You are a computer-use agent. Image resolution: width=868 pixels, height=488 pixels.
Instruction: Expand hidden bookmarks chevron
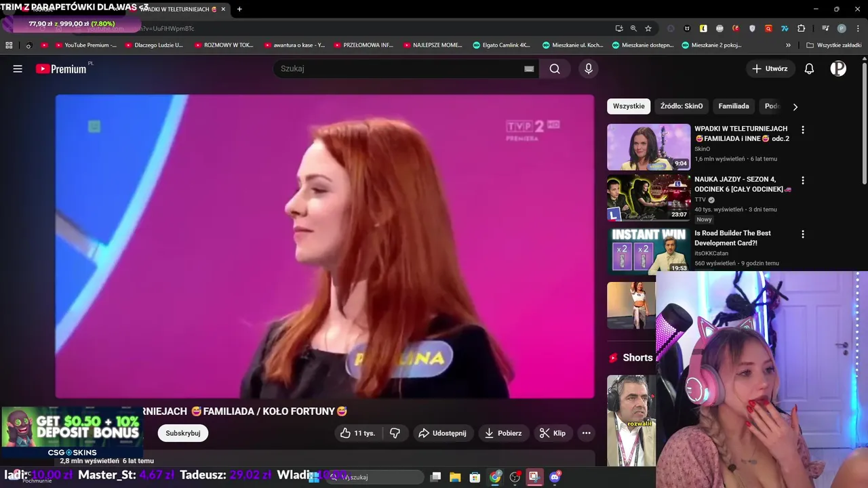coord(788,45)
